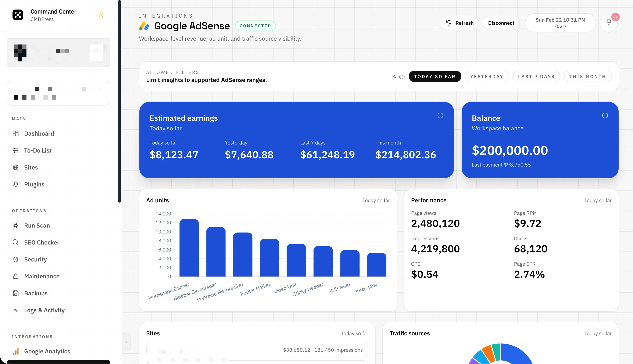Open the Dashboard grid icon

click(16, 133)
